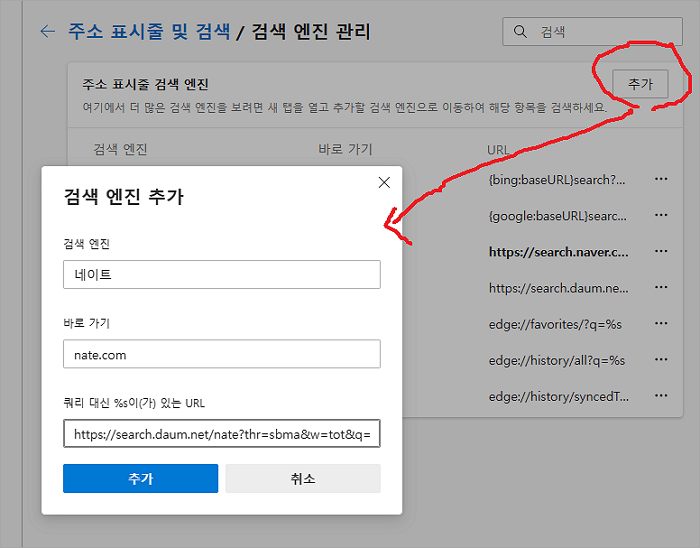Click the back arrow next to the breadcrumb
Image resolution: width=700 pixels, height=548 pixels.
pos(47,32)
